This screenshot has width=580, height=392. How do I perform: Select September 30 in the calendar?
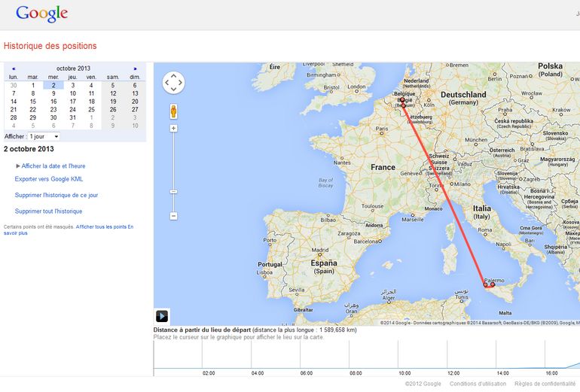click(14, 85)
